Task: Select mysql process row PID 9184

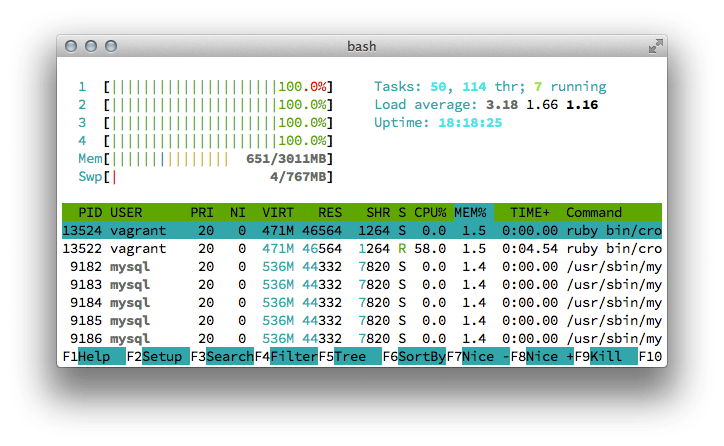Action: click(x=362, y=302)
